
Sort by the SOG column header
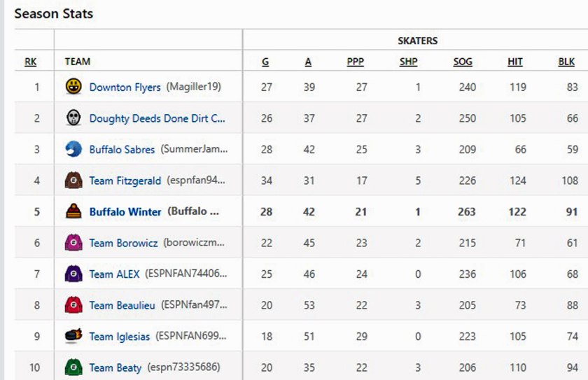pyautogui.click(x=463, y=62)
